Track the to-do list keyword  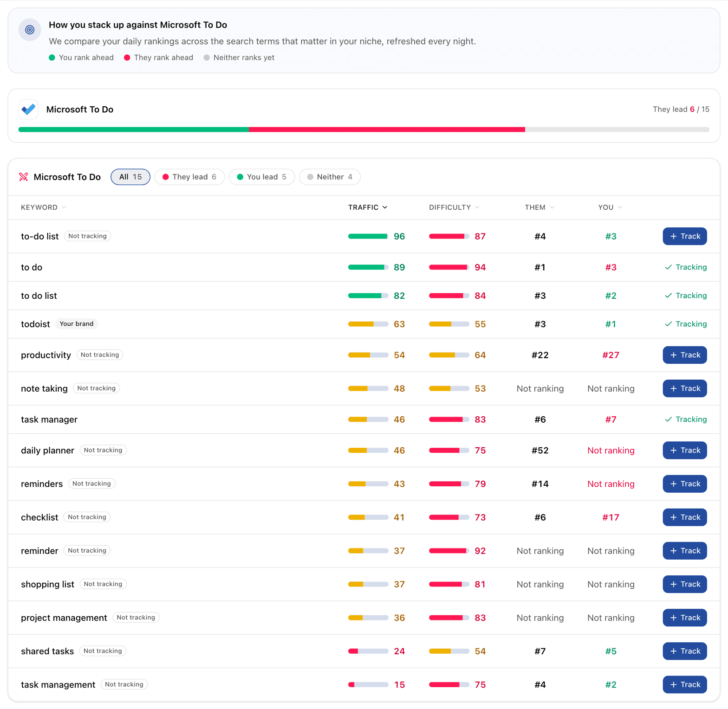pyautogui.click(x=685, y=236)
